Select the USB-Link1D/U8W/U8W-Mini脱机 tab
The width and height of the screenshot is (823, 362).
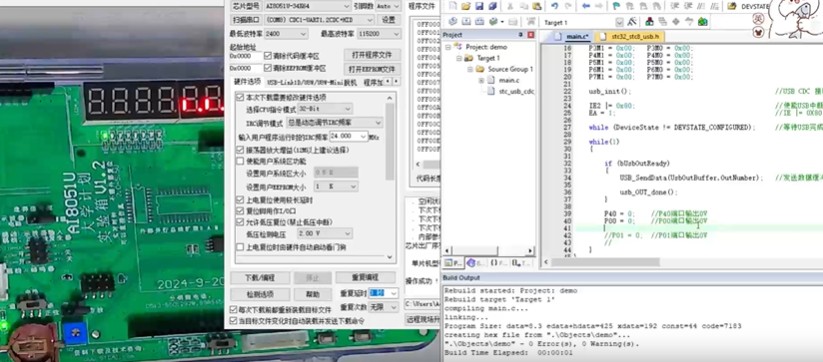coord(312,82)
